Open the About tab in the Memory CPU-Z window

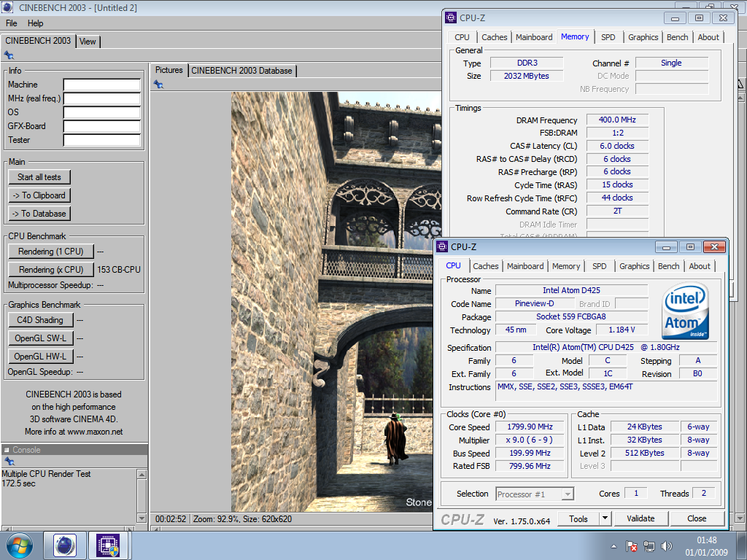click(708, 37)
